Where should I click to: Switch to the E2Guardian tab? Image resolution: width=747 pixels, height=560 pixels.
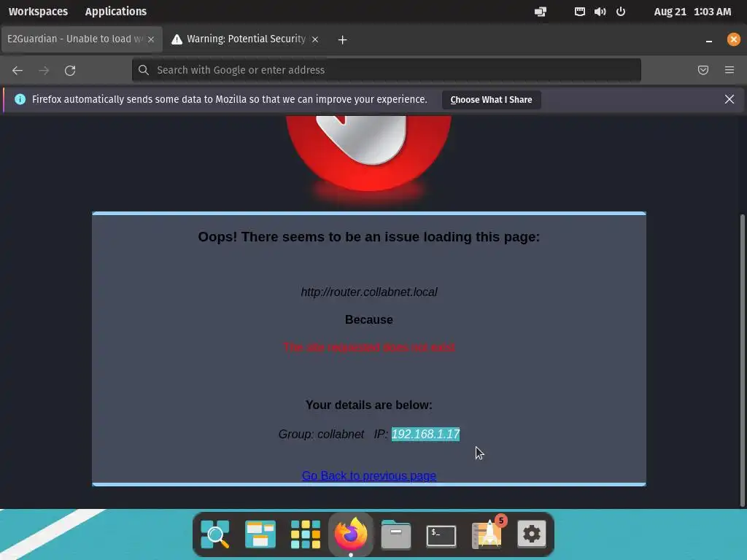[x=74, y=39]
